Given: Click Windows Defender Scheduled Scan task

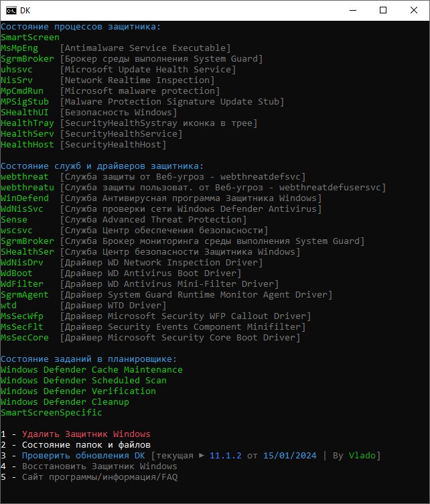Looking at the screenshot, I should coord(84,381).
